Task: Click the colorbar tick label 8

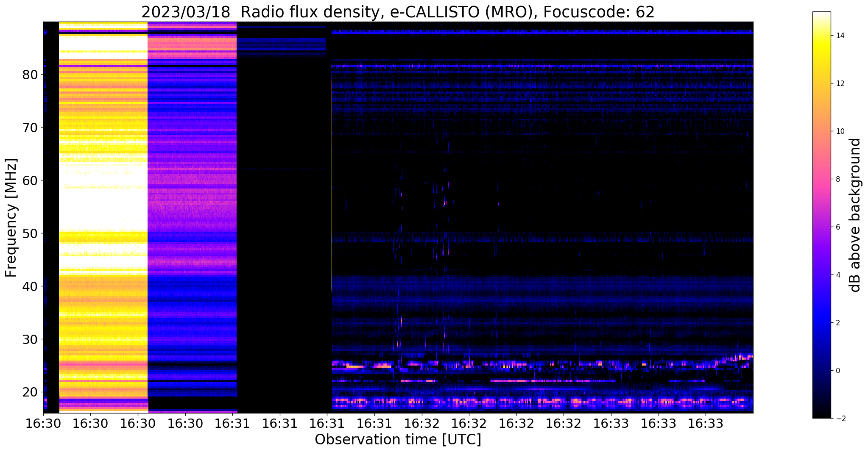Action: click(x=837, y=179)
